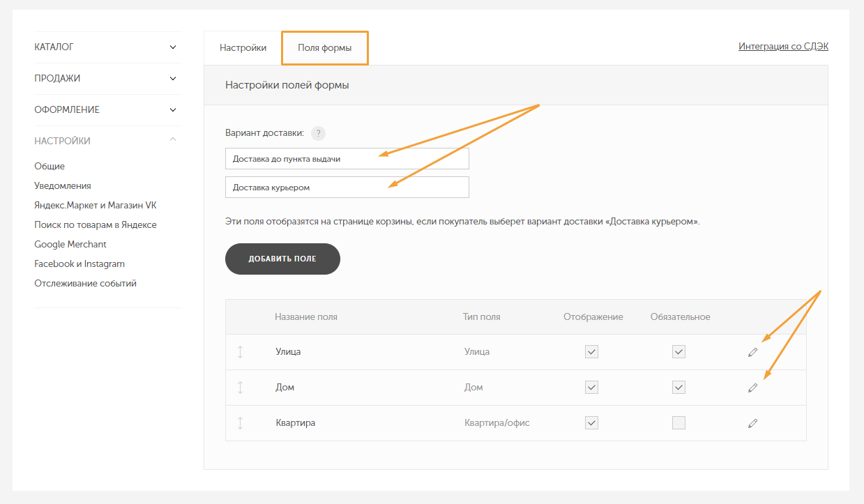Click the Дом field name cell
The image size is (864, 504).
tap(285, 388)
